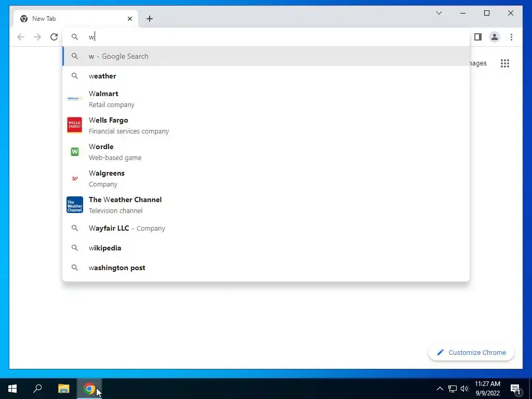Select the New Tab tab

(76, 19)
